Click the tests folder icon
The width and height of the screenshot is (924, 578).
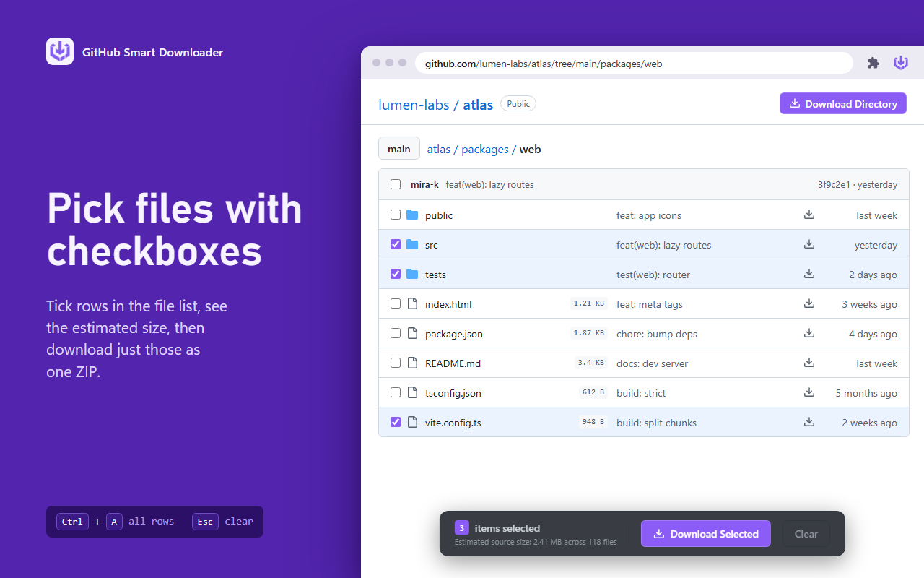pos(412,275)
